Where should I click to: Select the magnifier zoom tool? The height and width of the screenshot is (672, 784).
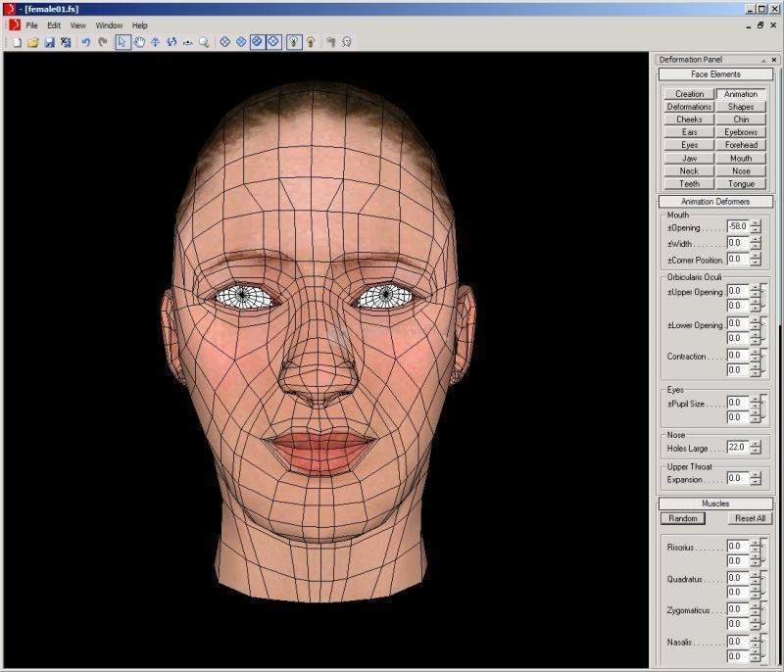tap(204, 42)
